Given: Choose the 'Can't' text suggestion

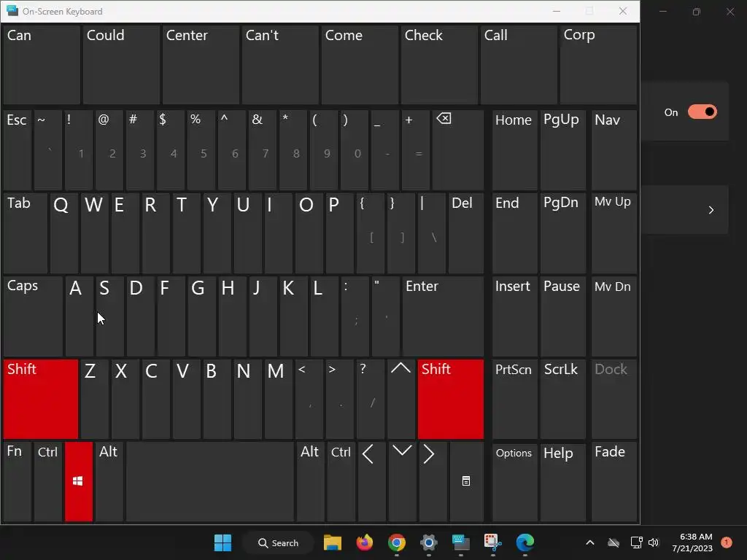Looking at the screenshot, I should pos(280,65).
